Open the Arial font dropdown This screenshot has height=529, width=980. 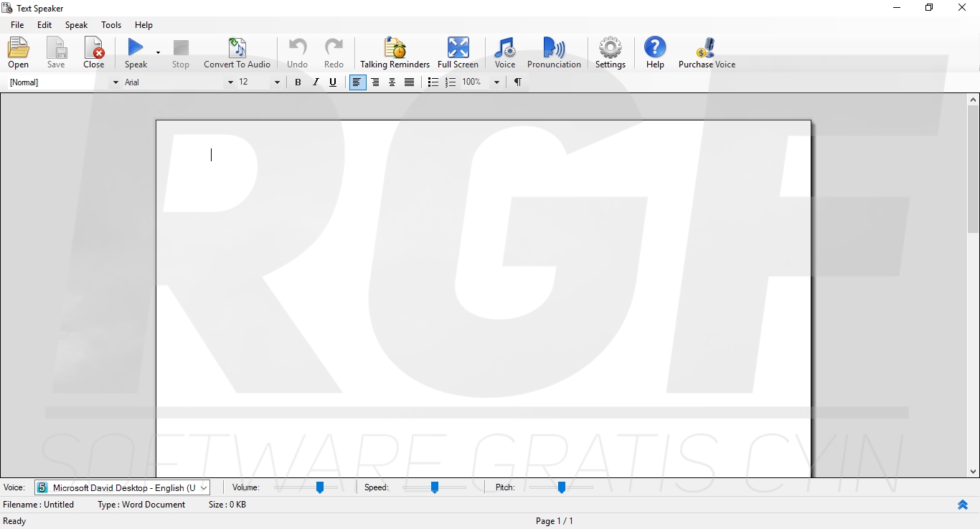(230, 82)
